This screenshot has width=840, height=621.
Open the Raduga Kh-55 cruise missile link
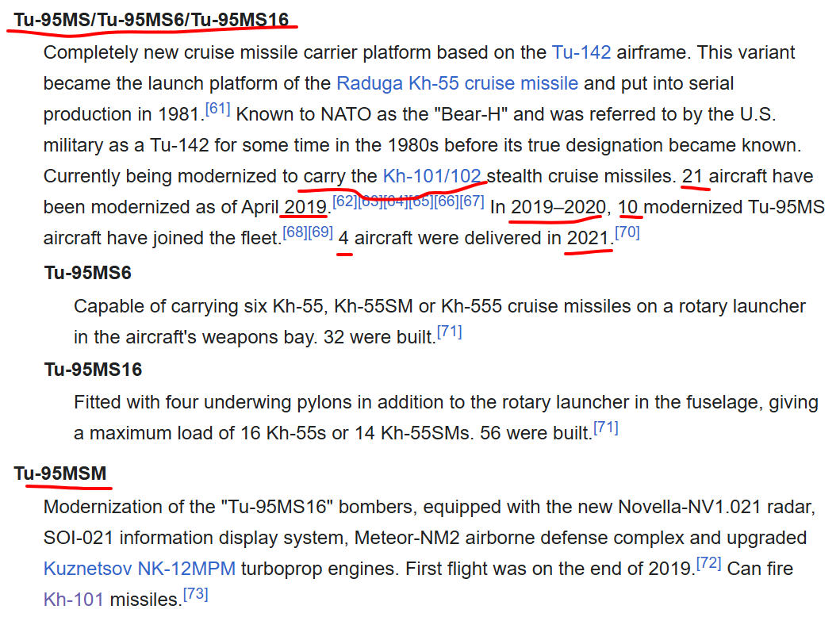pyautogui.click(x=457, y=83)
